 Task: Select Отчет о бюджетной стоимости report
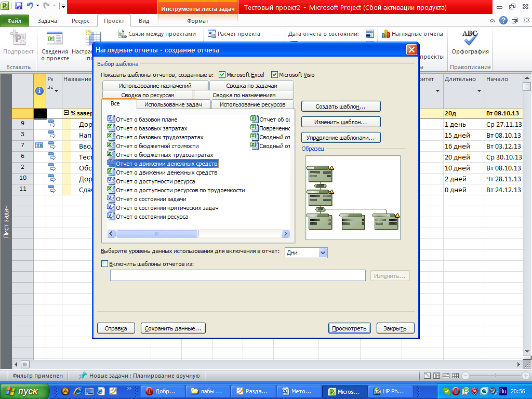[x=153, y=146]
